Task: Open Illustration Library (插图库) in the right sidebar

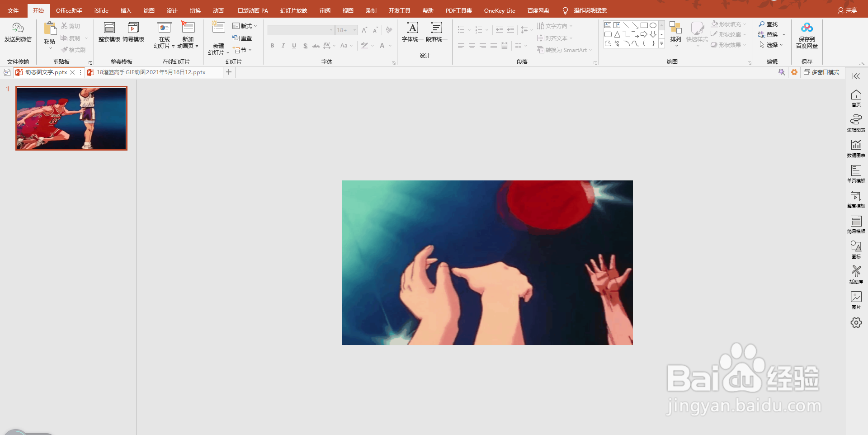Action: (x=856, y=275)
